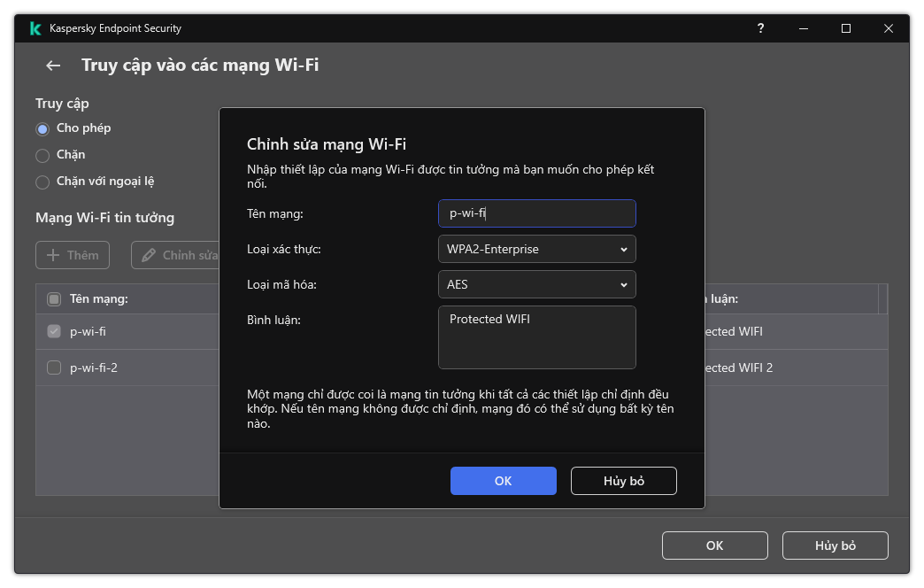This screenshot has width=924, height=588.
Task: Click OK at the bottom of the window
Action: 714,545
